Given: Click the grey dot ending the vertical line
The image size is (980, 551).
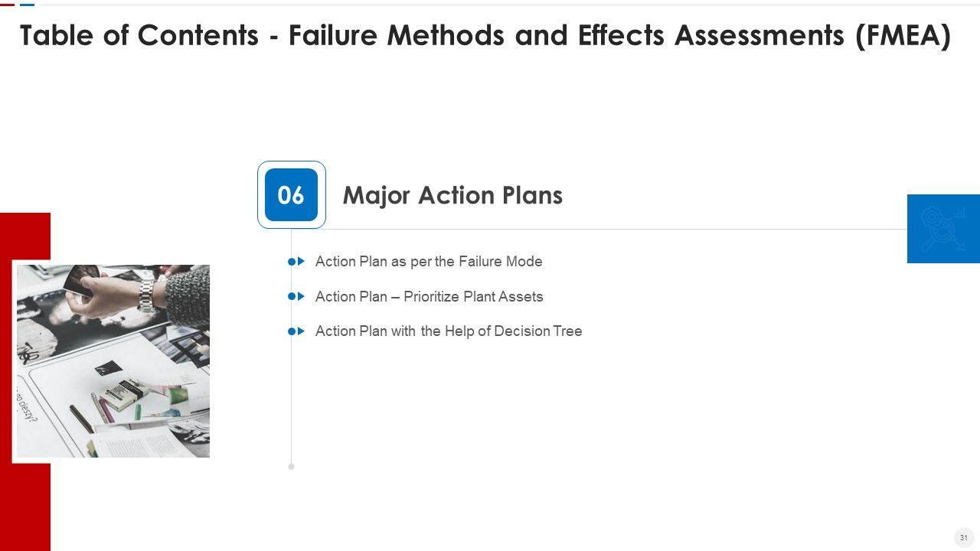Looking at the screenshot, I should pos(291,466).
